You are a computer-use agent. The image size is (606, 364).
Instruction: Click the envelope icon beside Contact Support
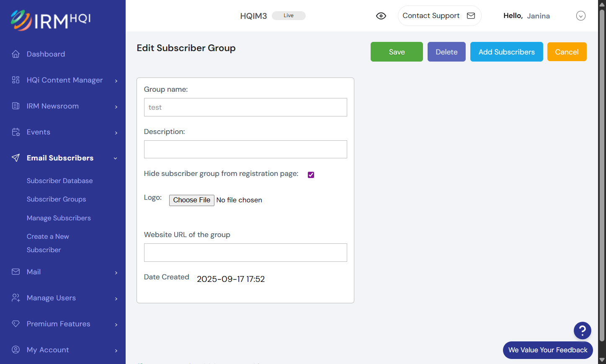click(471, 16)
